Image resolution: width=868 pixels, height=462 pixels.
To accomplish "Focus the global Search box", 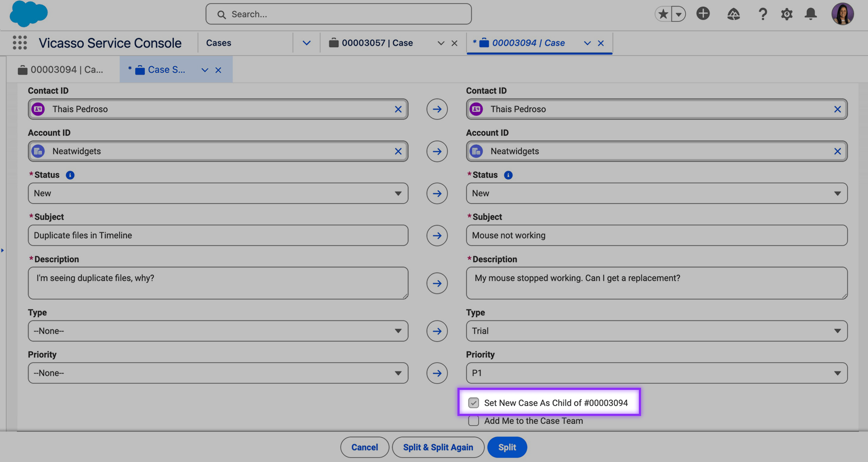I will pyautogui.click(x=339, y=14).
